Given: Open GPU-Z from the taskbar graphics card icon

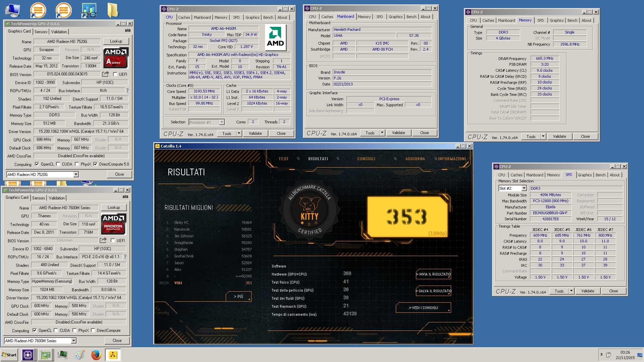Looking at the screenshot, I should [46, 355].
